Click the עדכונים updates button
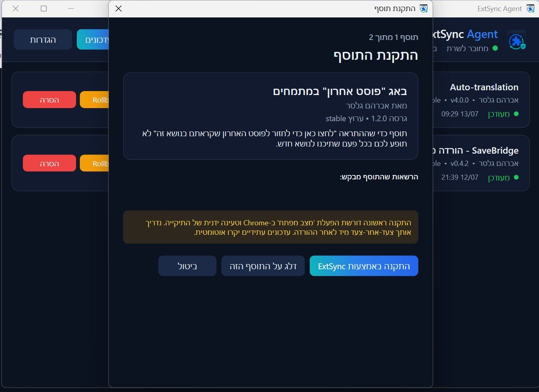Image resolution: width=539 pixels, height=392 pixels. 93,40
